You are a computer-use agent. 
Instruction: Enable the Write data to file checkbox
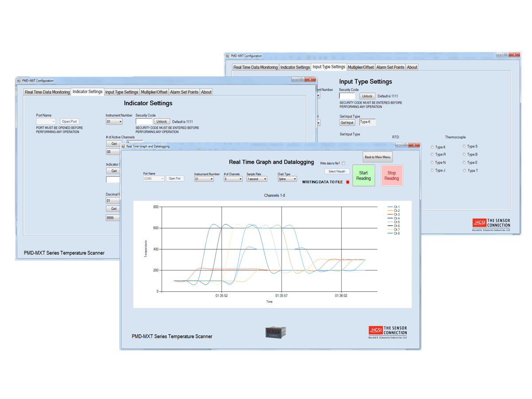click(x=344, y=163)
